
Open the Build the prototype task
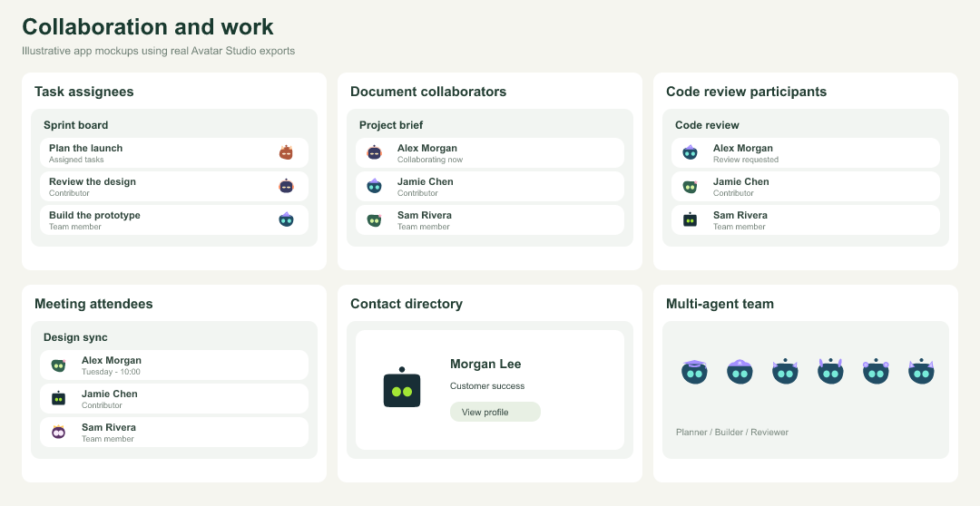pos(174,219)
